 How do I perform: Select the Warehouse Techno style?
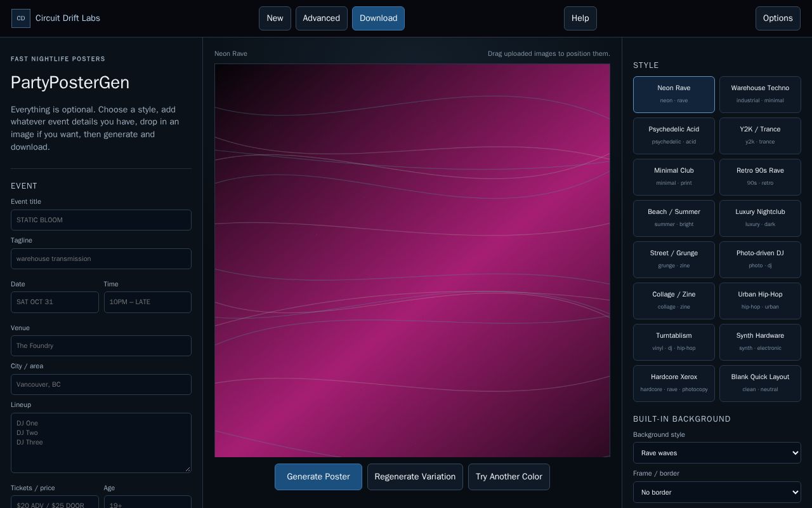click(760, 95)
